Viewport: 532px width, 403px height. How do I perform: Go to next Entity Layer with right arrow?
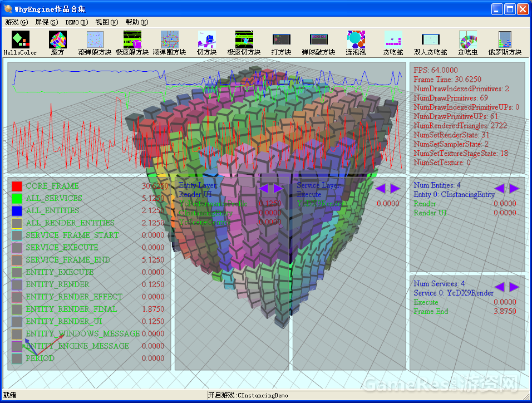[278, 189]
